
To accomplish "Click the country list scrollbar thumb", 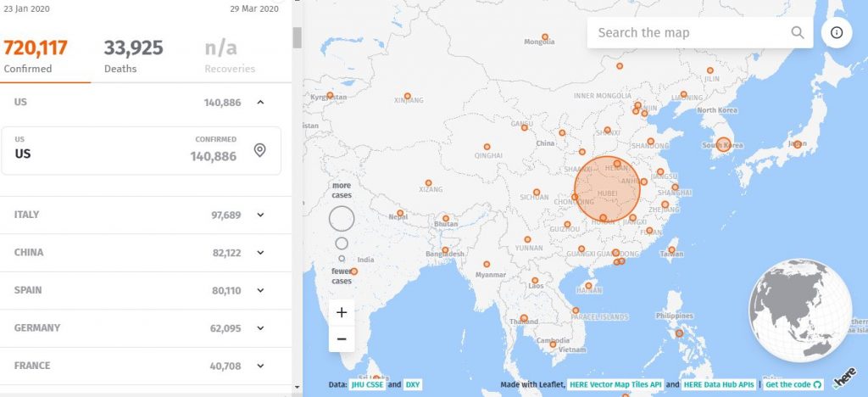I will point(297,37).
